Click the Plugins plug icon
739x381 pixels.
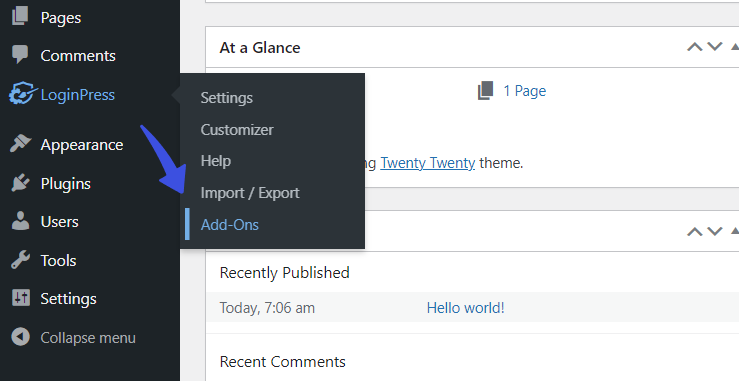point(20,183)
